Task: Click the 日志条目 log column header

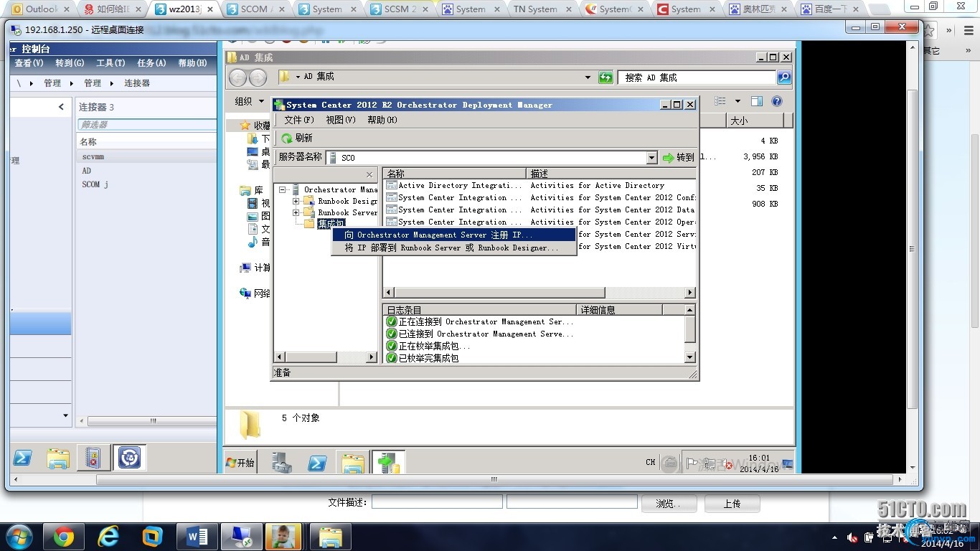Action: click(480, 310)
